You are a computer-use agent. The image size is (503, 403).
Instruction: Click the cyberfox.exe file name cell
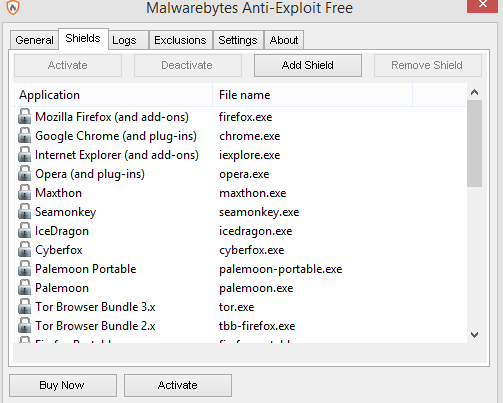pos(252,250)
